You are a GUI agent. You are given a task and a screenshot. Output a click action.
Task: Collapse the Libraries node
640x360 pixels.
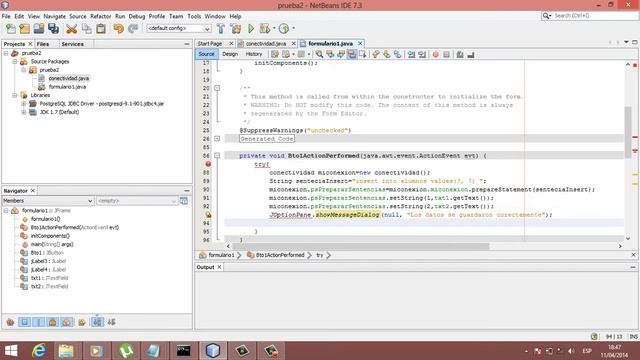coord(15,95)
